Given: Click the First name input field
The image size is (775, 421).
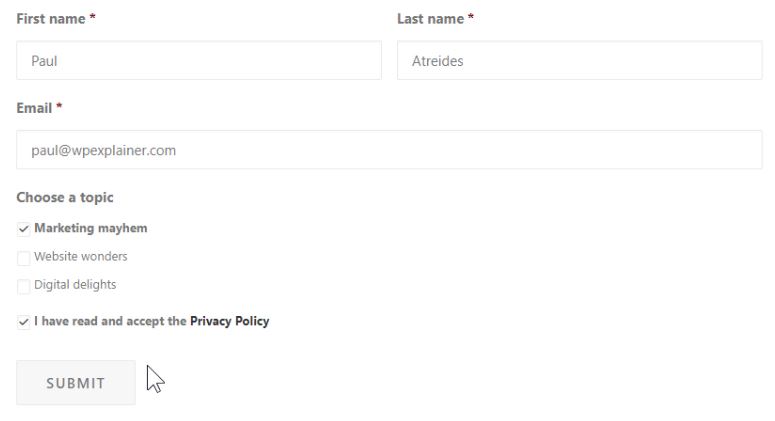Looking at the screenshot, I should click(x=198, y=61).
